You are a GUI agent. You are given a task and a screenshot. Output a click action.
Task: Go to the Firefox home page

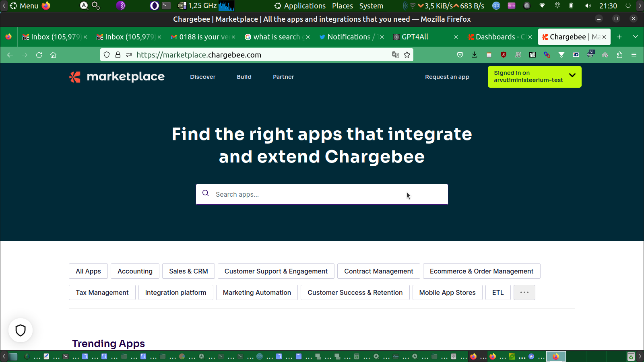click(53, 55)
